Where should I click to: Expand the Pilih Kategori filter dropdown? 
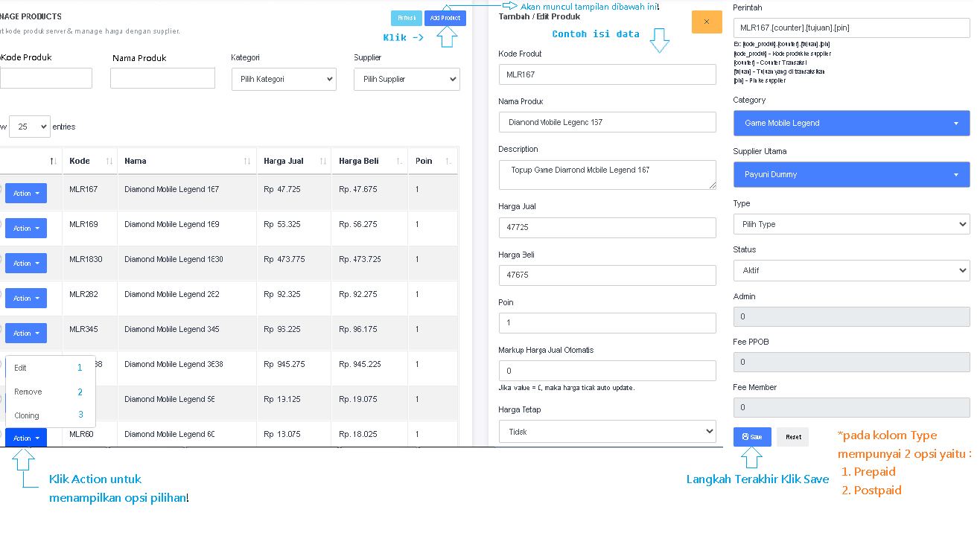coord(284,79)
